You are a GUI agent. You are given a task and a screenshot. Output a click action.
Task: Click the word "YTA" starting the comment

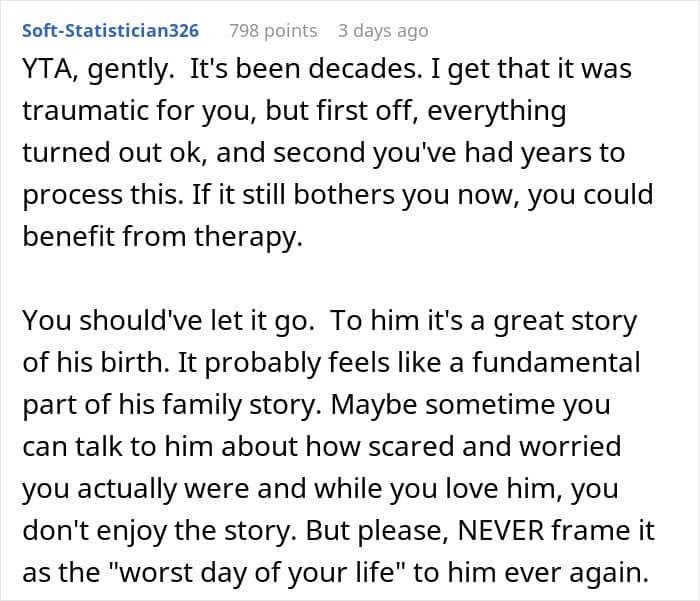coord(46,72)
